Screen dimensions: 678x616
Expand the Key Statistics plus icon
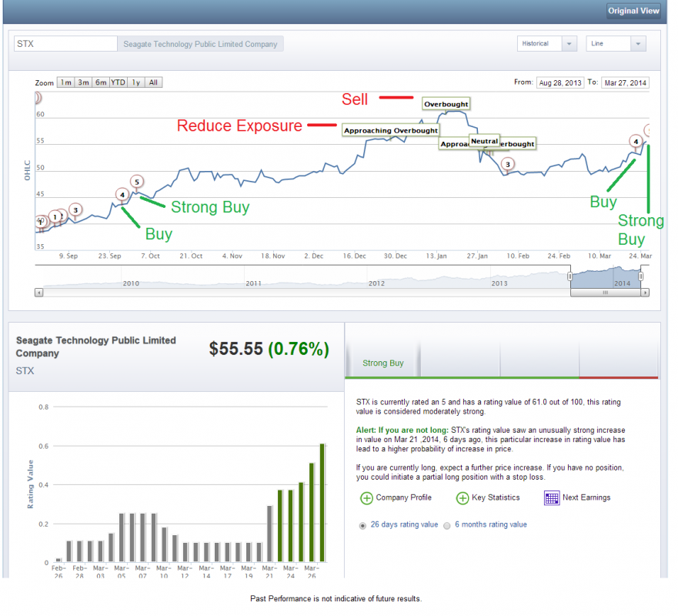463,498
